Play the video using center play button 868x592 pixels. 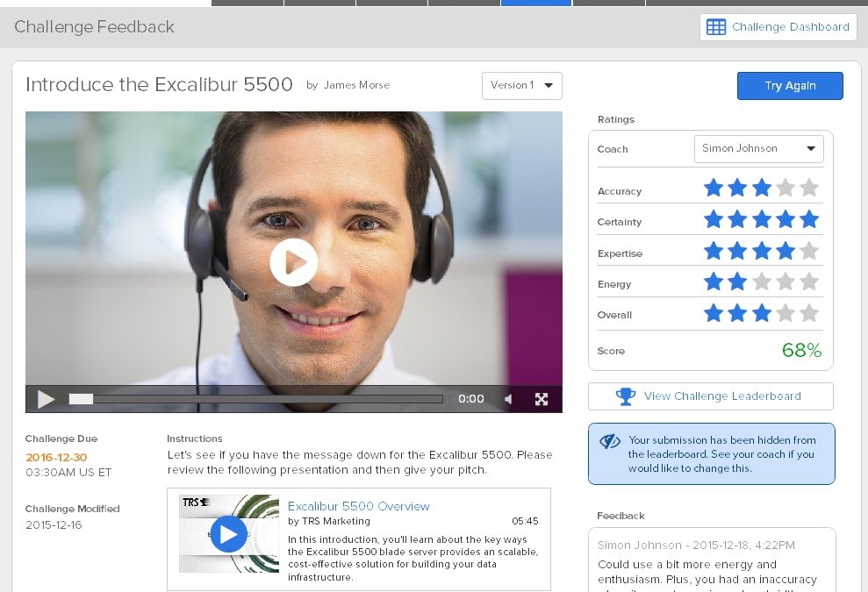(293, 262)
